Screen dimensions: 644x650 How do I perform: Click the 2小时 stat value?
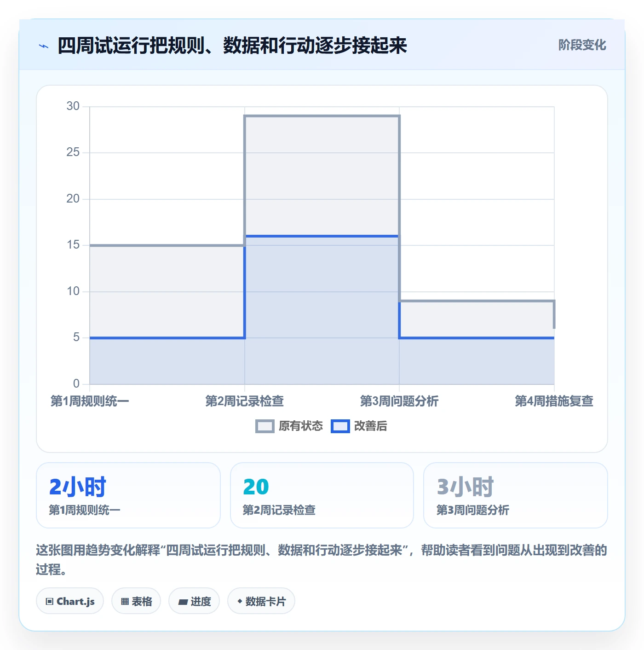pos(78,487)
